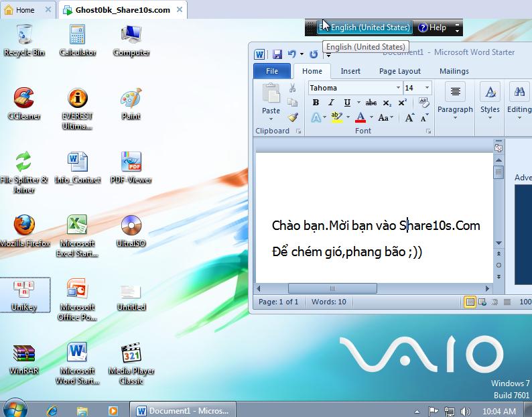Select the Calculator desktop icon
Screen dimensions: 532x417
coord(77,40)
